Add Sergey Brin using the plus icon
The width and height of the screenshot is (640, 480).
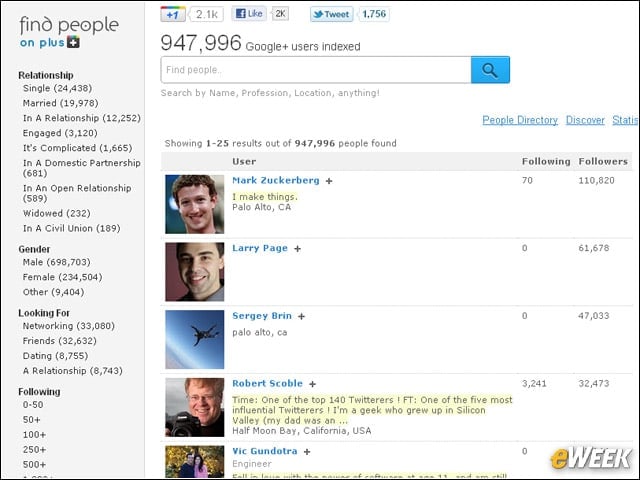coord(301,316)
